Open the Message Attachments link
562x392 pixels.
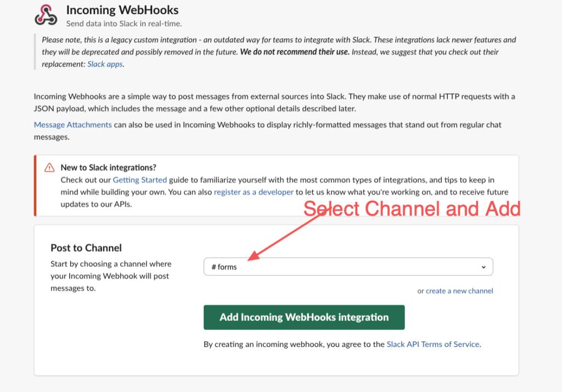pos(73,124)
